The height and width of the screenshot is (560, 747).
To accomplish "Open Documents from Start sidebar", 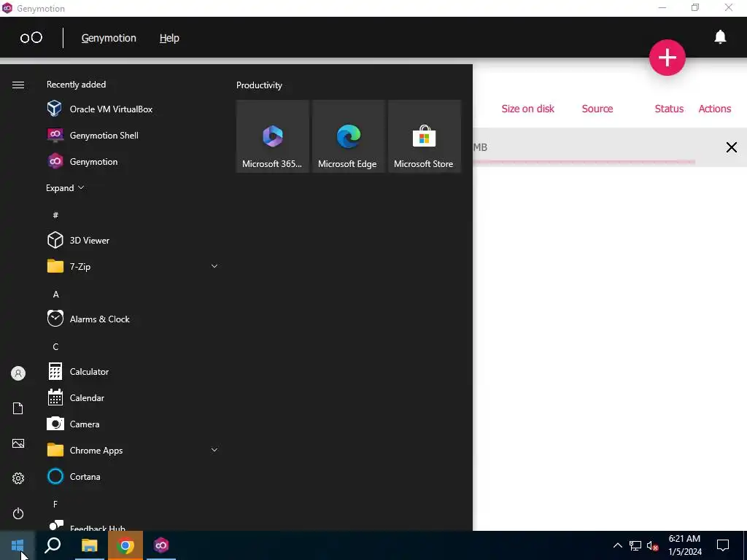I will [18, 408].
